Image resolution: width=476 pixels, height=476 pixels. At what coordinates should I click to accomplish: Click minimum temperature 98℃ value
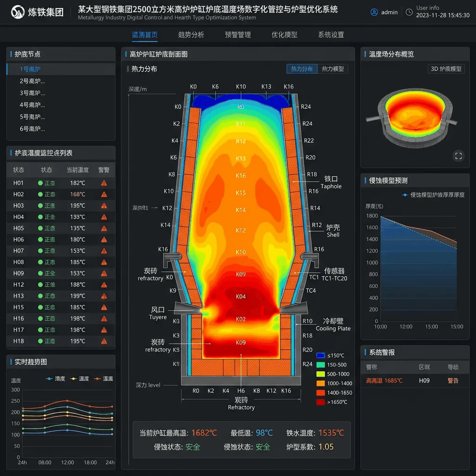(x=264, y=433)
